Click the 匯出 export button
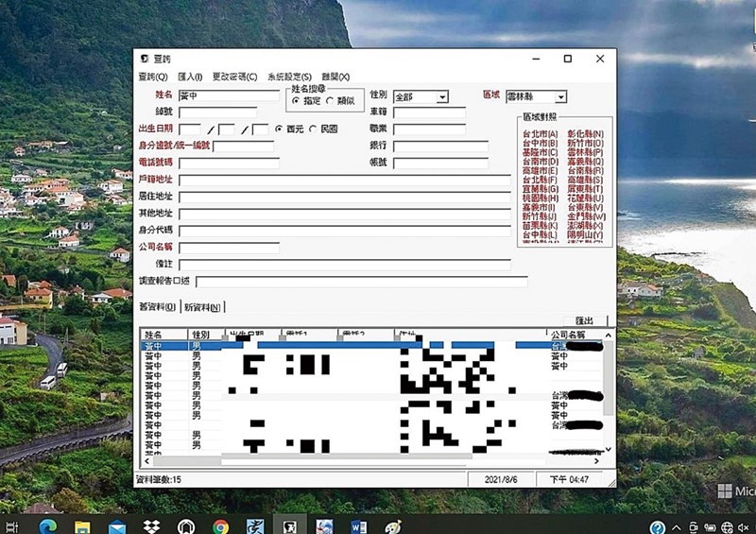 coord(584,321)
